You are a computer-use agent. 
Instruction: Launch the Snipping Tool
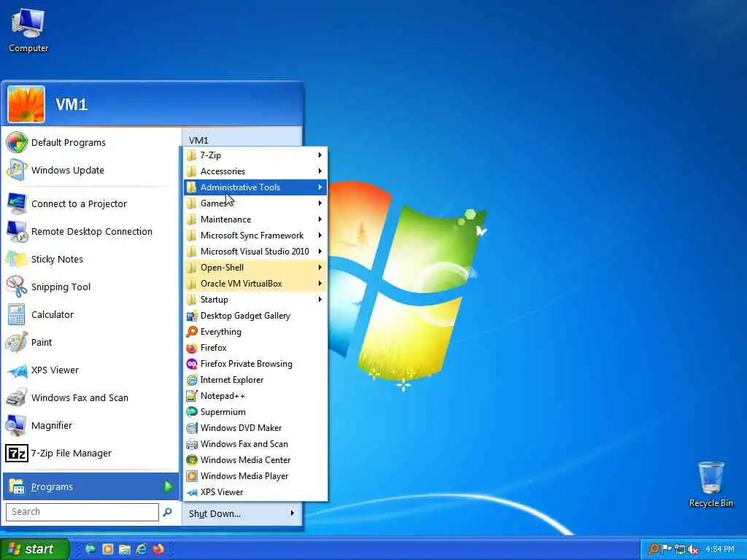90,287
